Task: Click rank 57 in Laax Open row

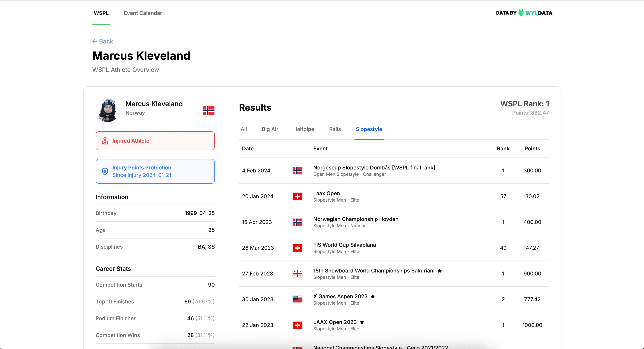Action: pos(503,196)
